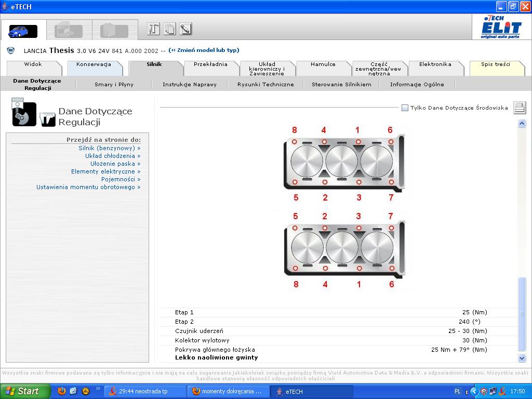Select the passenger car vehicle tab
This screenshot has height=399, width=532.
coord(23,31)
